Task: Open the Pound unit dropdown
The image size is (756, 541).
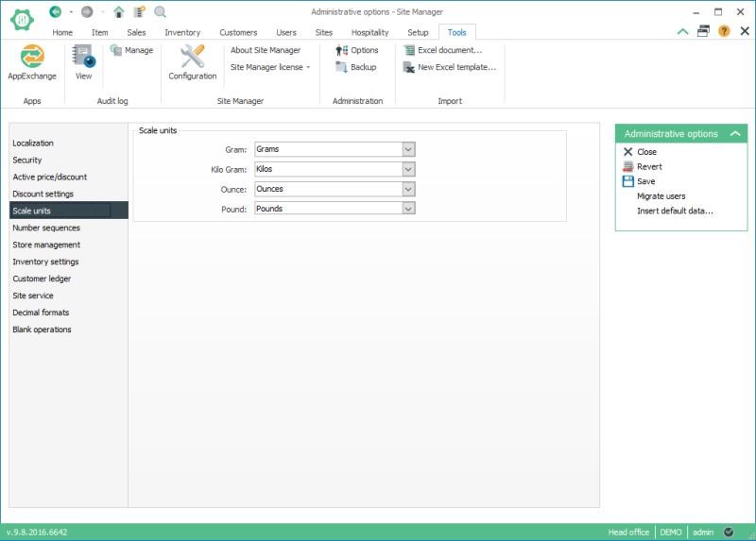Action: click(408, 209)
